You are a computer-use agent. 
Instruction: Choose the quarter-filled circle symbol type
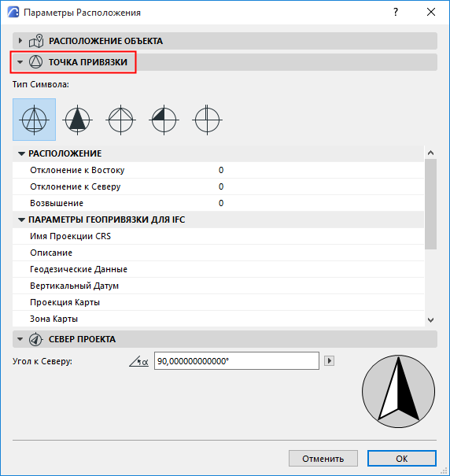(164, 120)
